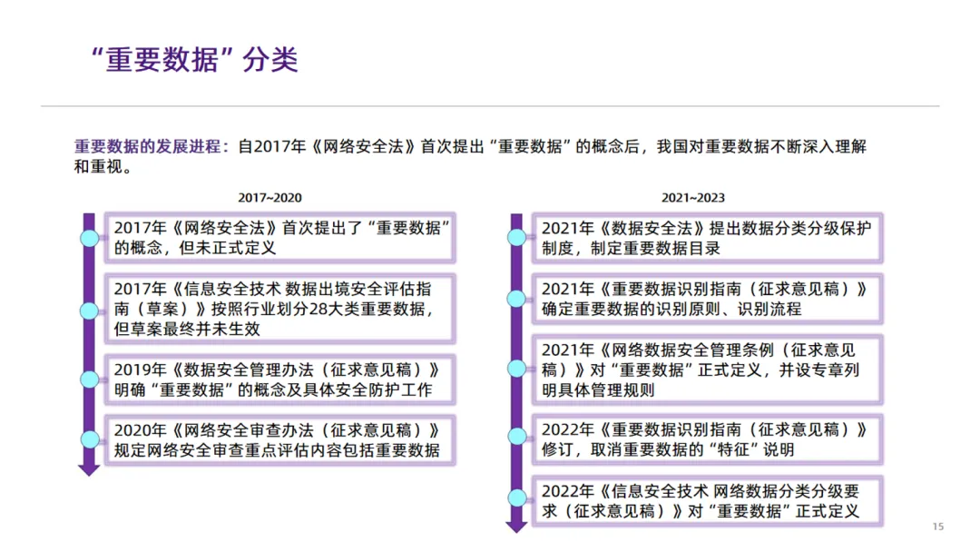Click the timeline dot beside 2021年《数据安全法》
The image size is (980, 552).
(517, 238)
